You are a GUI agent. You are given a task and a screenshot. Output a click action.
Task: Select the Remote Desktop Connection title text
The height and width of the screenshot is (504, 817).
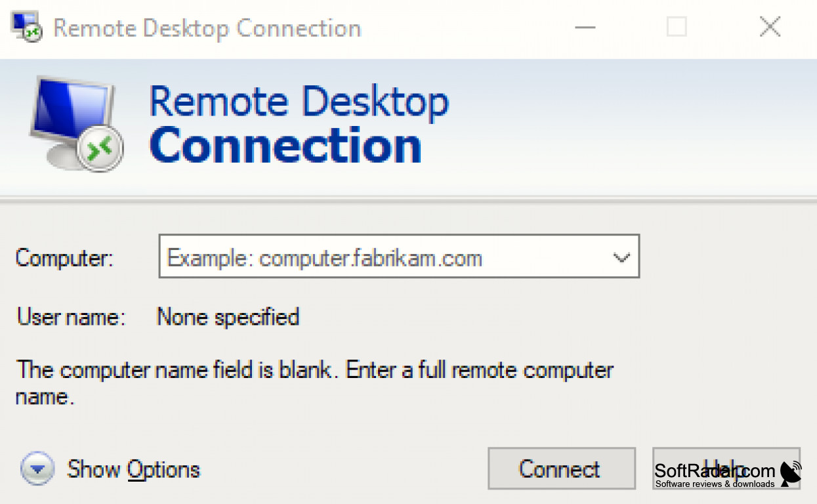(x=207, y=28)
